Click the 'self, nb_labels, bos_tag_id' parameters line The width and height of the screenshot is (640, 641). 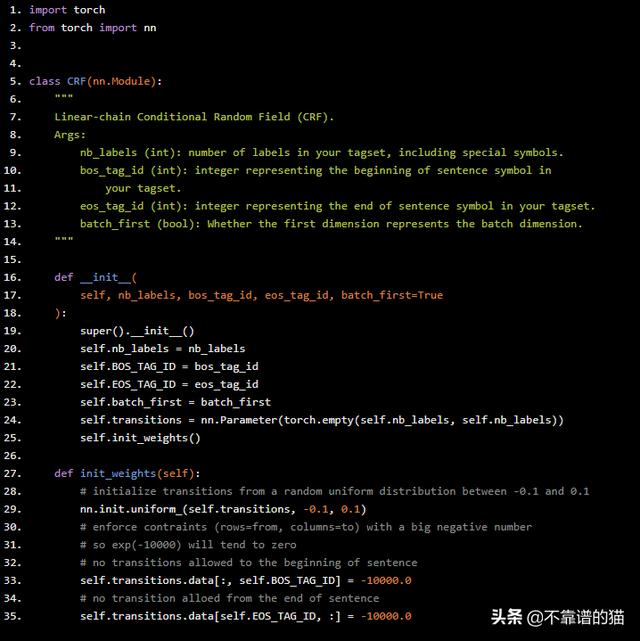pyautogui.click(x=262, y=295)
